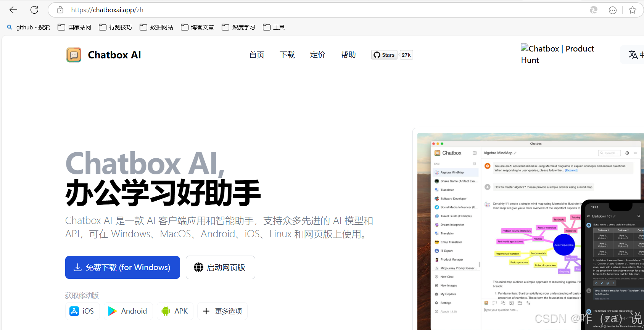Expand 更多选项 for more downloads
This screenshot has width=644, height=330.
click(x=222, y=311)
